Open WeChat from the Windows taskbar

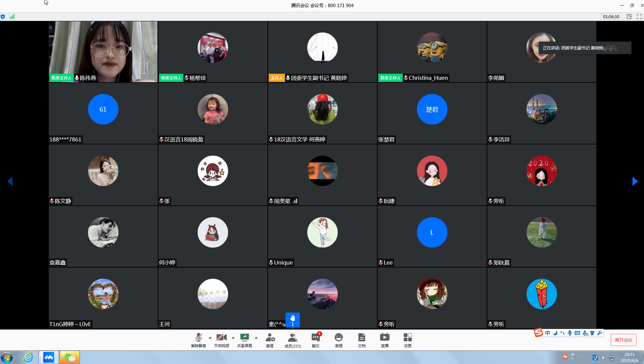tap(70, 357)
